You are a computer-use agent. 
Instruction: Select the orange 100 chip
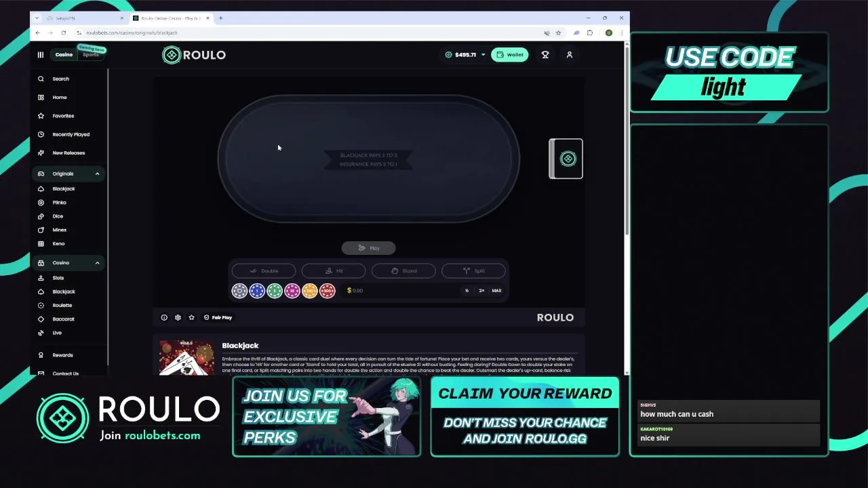coord(310,291)
